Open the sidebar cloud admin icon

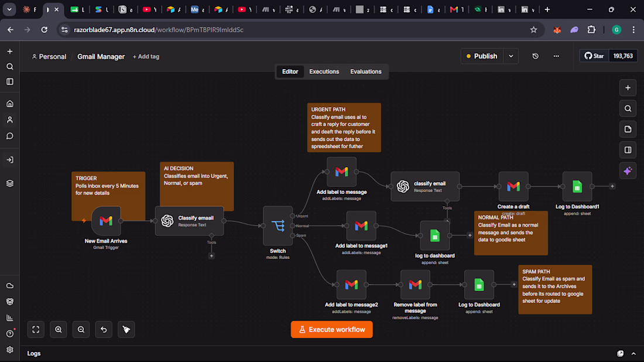pyautogui.click(x=10, y=286)
